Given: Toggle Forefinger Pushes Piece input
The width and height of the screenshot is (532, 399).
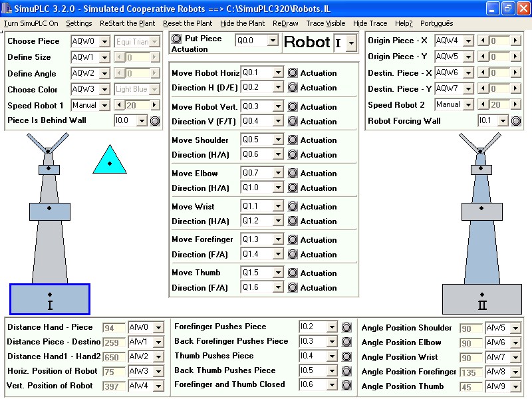Looking at the screenshot, I should click(x=346, y=327).
